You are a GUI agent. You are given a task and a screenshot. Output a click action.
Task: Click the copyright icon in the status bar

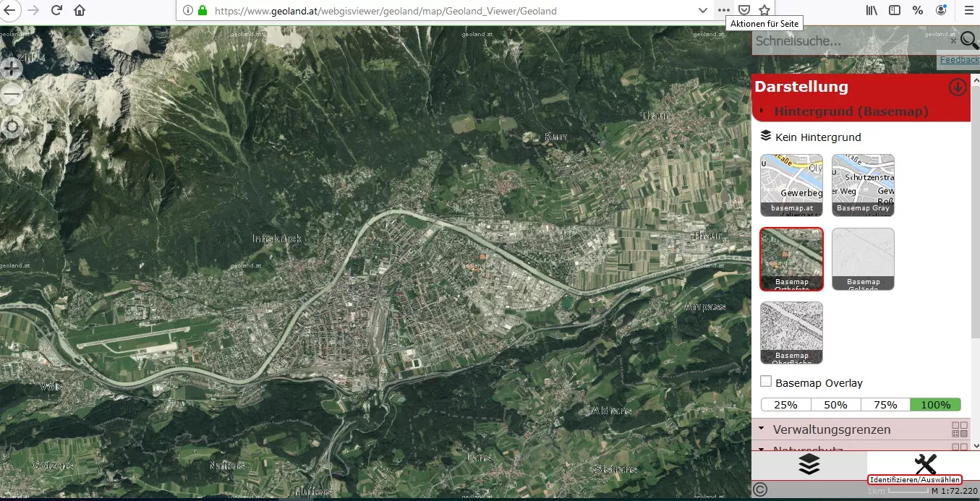click(760, 489)
